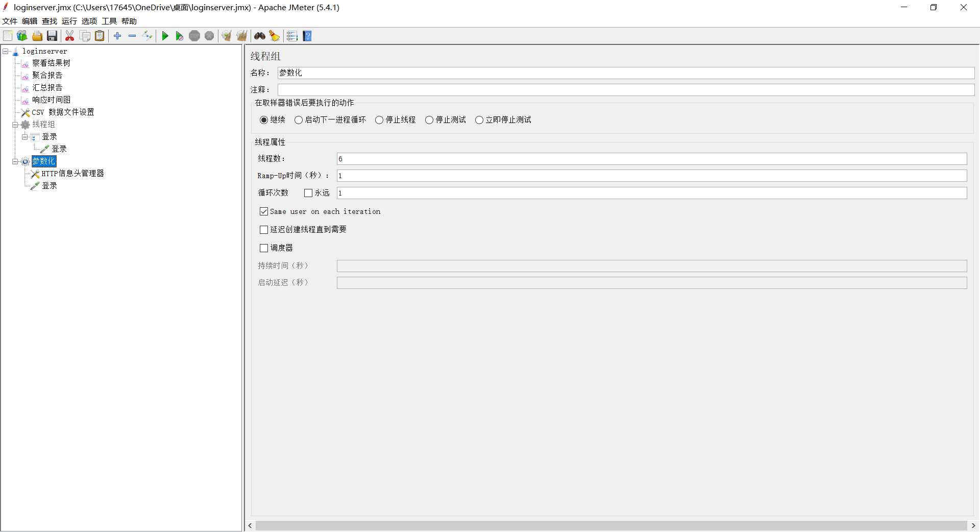
Task: Click the Reset Search sweep icon
Action: coord(275,36)
